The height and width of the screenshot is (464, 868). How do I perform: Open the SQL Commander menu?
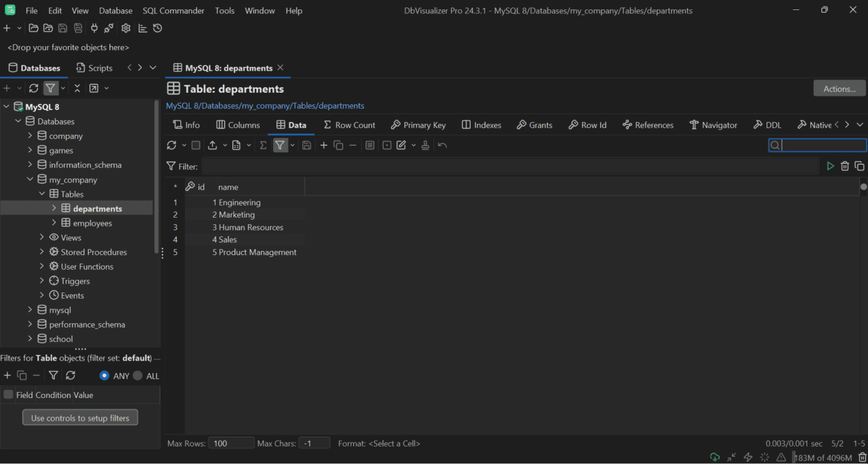point(174,10)
